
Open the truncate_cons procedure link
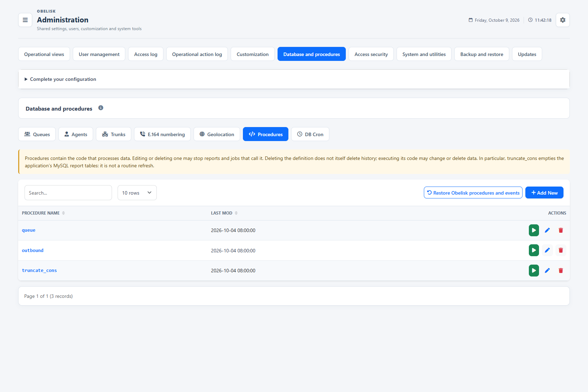39,271
